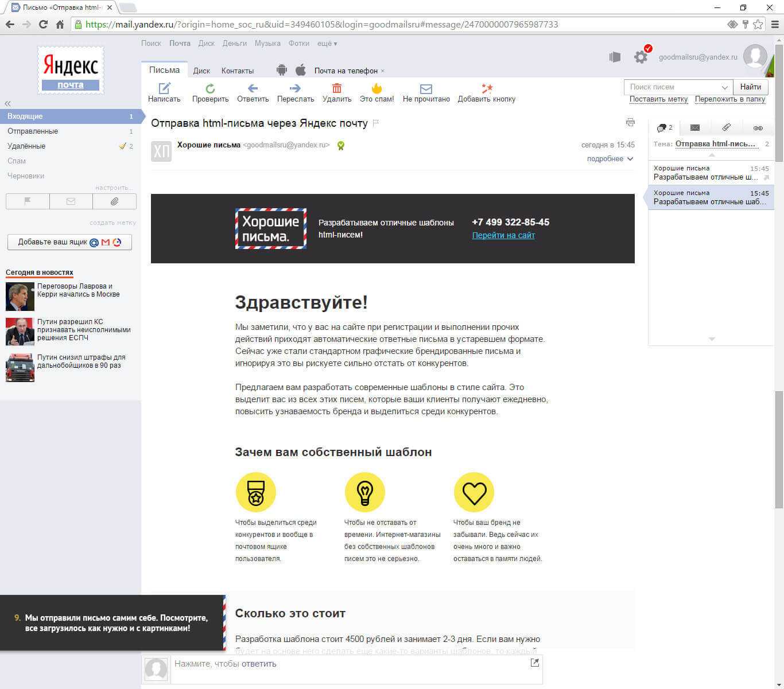Screen dimensions: 784x689
Task: Open settings via the gear icon
Action: 641,57
